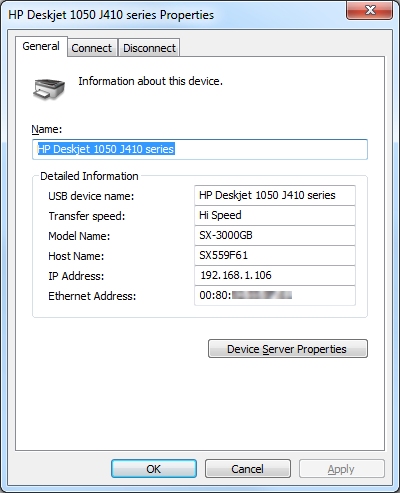Click the Ethernet Address value field
The height and width of the screenshot is (493, 400).
[x=275, y=295]
